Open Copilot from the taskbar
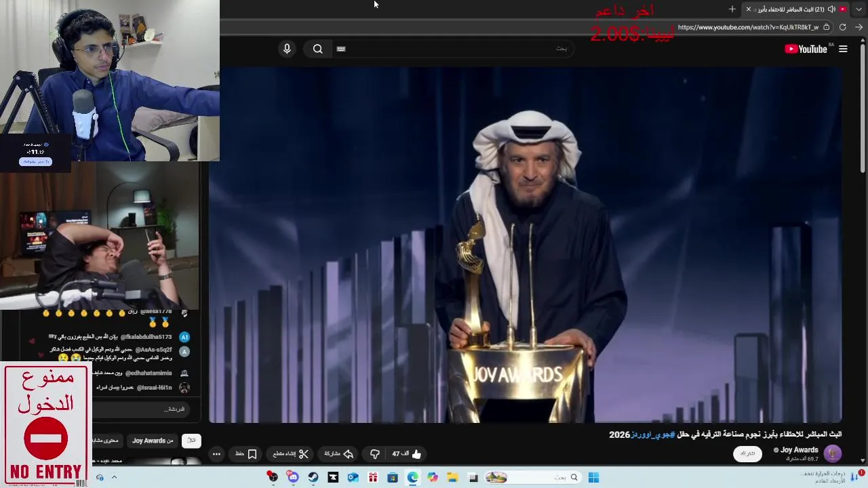This screenshot has width=868, height=488. (432, 478)
